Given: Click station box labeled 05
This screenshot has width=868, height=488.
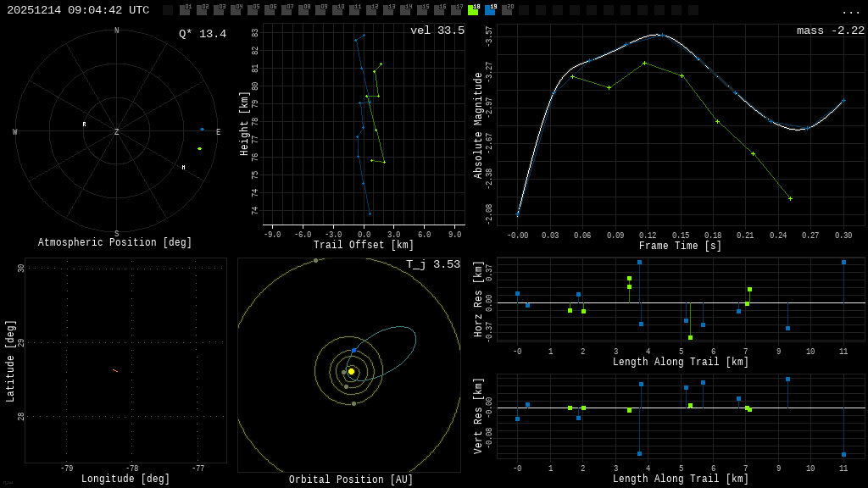Looking at the screenshot, I should 253,10.
